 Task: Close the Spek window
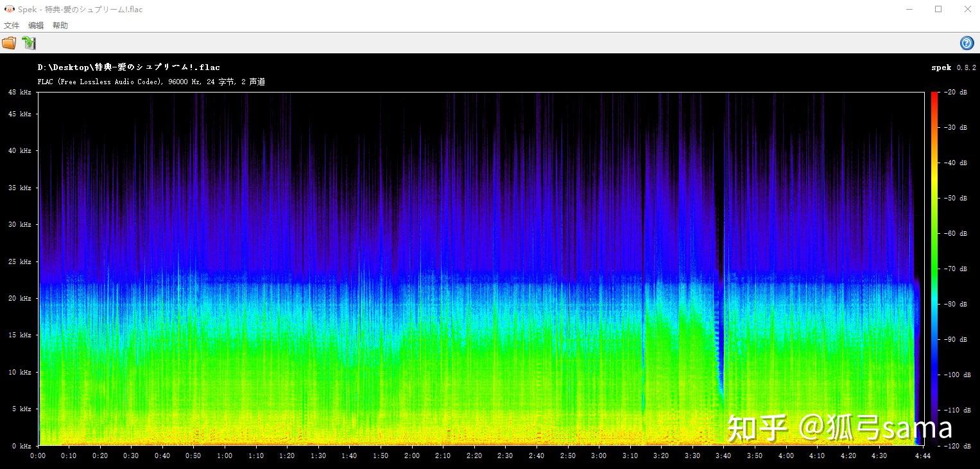pos(968,10)
